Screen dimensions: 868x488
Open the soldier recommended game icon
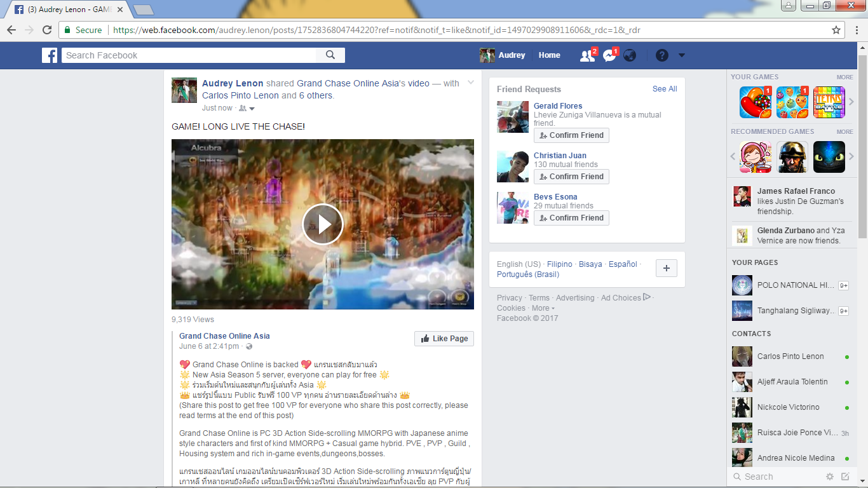click(x=792, y=157)
